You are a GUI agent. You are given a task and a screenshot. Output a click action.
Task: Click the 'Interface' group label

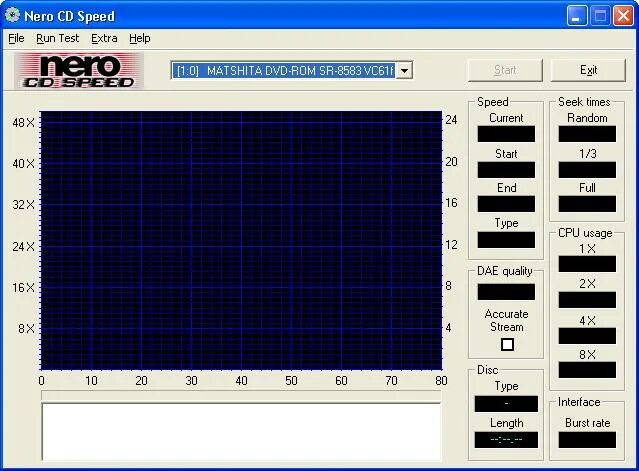click(x=579, y=402)
